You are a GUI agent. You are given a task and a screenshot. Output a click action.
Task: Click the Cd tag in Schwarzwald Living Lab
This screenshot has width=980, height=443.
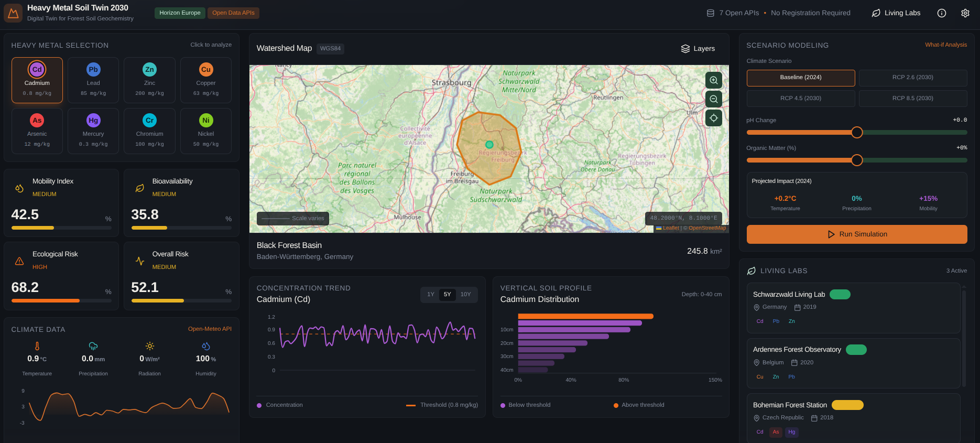click(x=760, y=321)
